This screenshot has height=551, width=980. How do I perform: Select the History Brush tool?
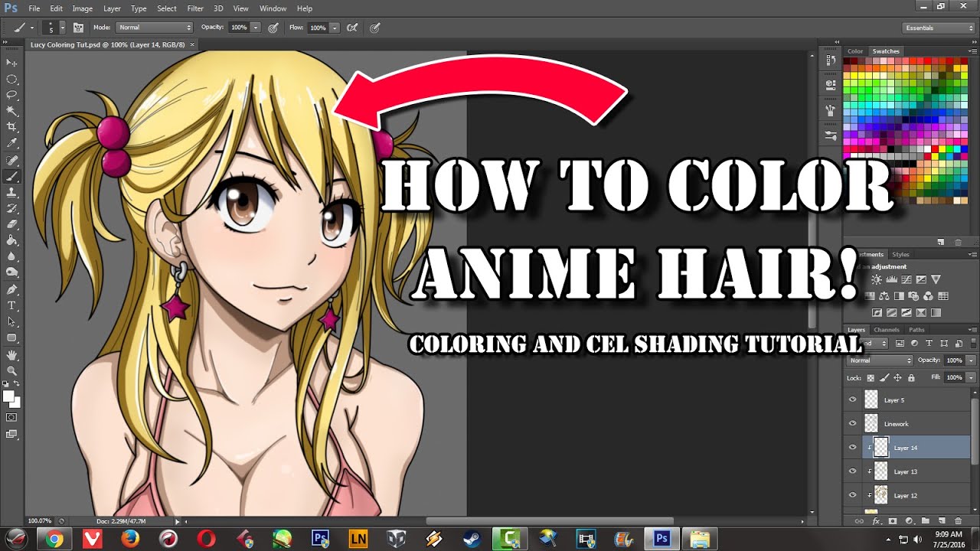click(x=11, y=208)
